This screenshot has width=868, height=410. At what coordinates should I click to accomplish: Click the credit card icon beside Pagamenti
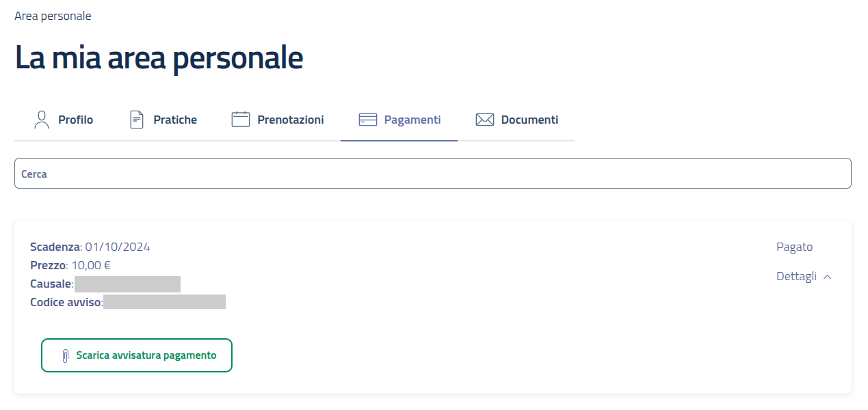(x=368, y=120)
